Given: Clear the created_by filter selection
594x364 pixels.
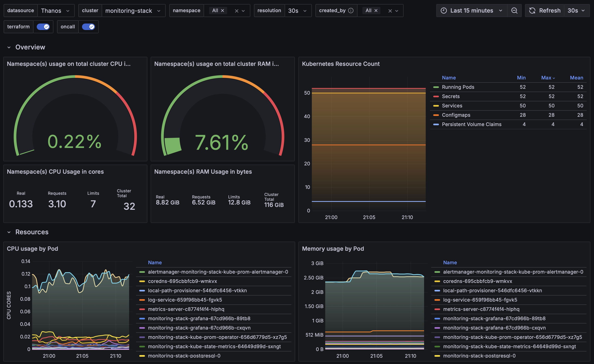Looking at the screenshot, I should click(390, 11).
